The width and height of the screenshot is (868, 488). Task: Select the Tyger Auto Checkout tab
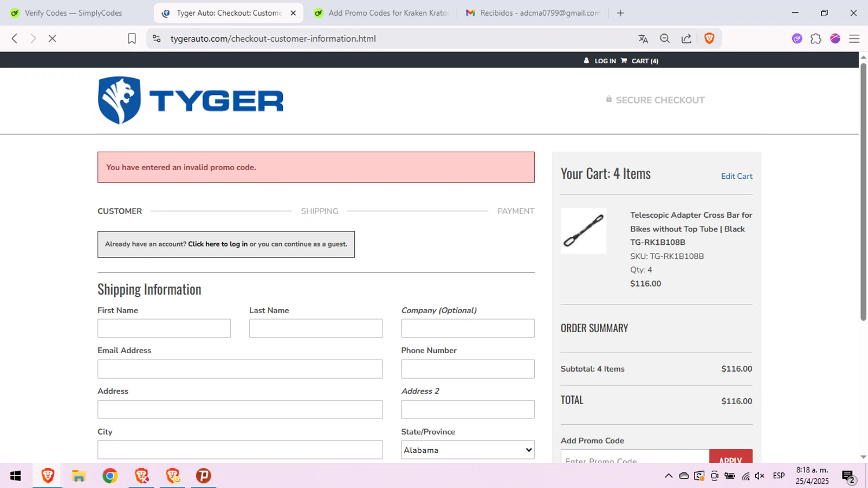coord(229,13)
